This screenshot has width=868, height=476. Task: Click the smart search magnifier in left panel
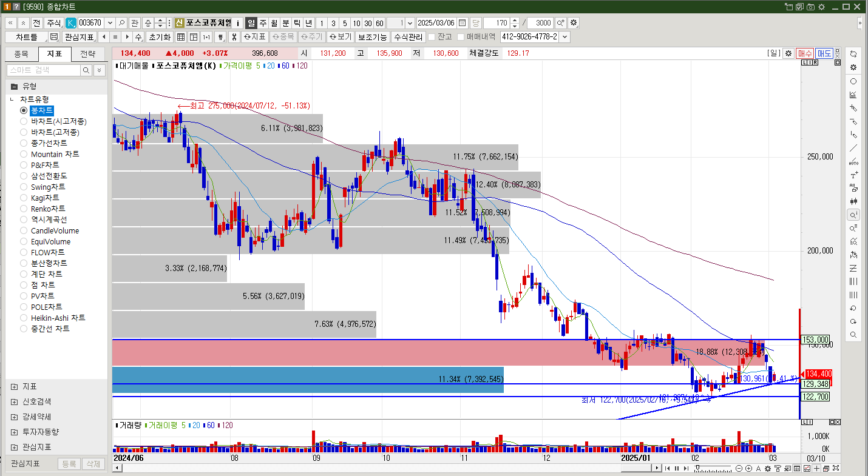87,70
